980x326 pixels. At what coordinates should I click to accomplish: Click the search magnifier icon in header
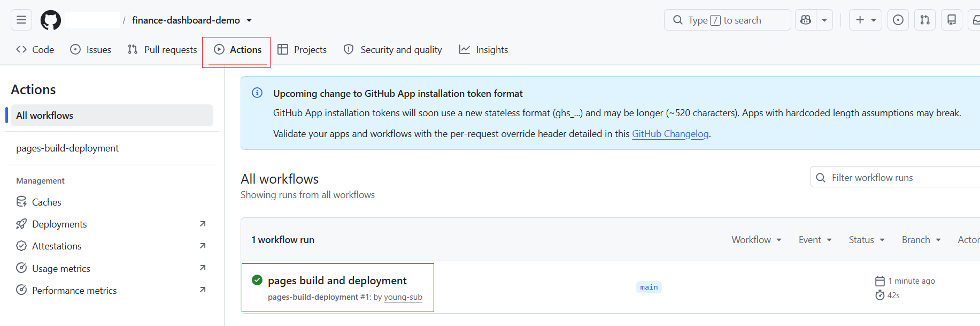coord(678,20)
